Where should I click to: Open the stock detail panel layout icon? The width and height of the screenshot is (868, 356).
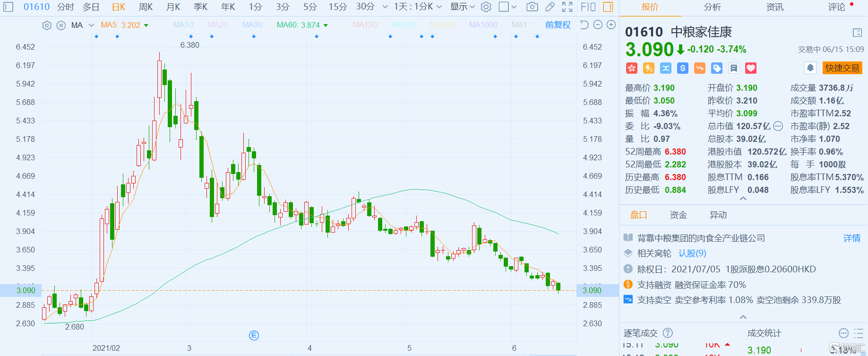tap(857, 33)
